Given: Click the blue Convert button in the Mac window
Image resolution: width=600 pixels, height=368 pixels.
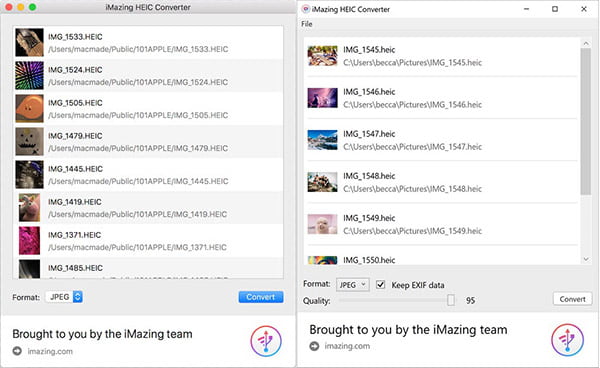Looking at the screenshot, I should [261, 297].
